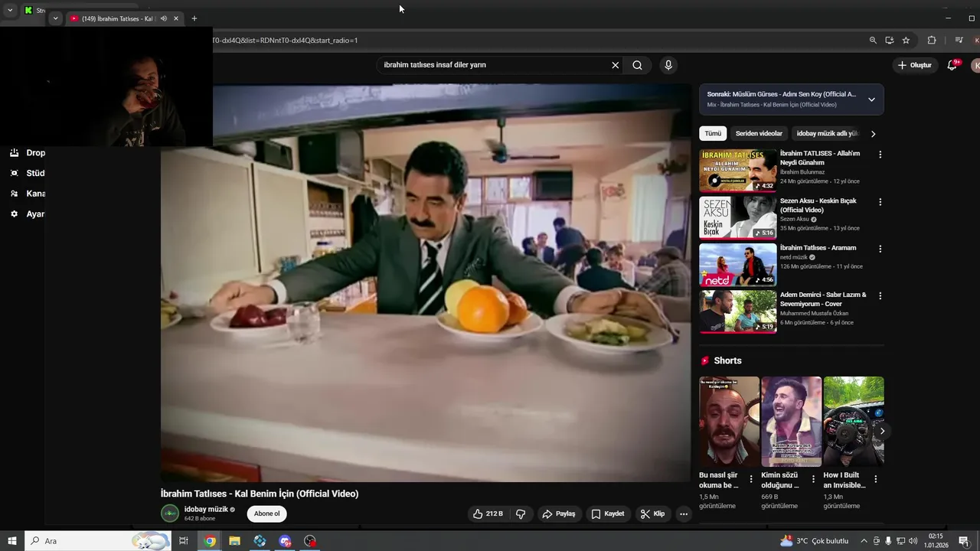Open File Explorer from taskbar
This screenshot has height=551, width=980.
pyautogui.click(x=234, y=541)
